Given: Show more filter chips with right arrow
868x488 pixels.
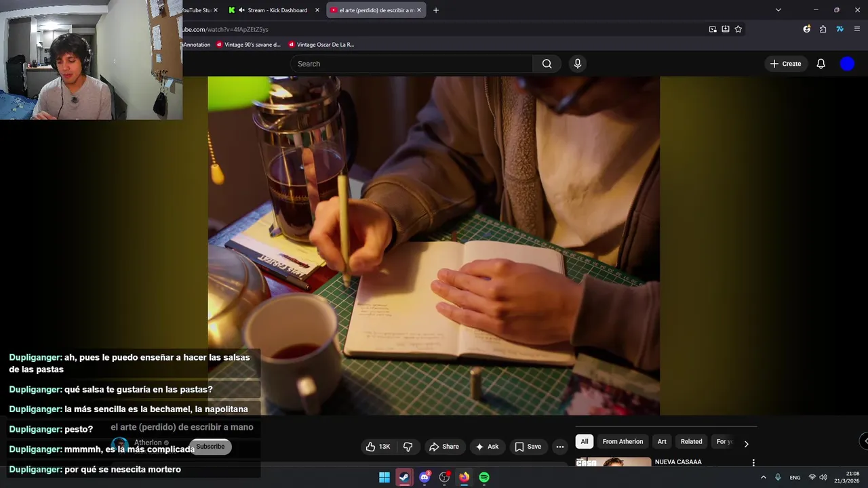Looking at the screenshot, I should point(746,444).
